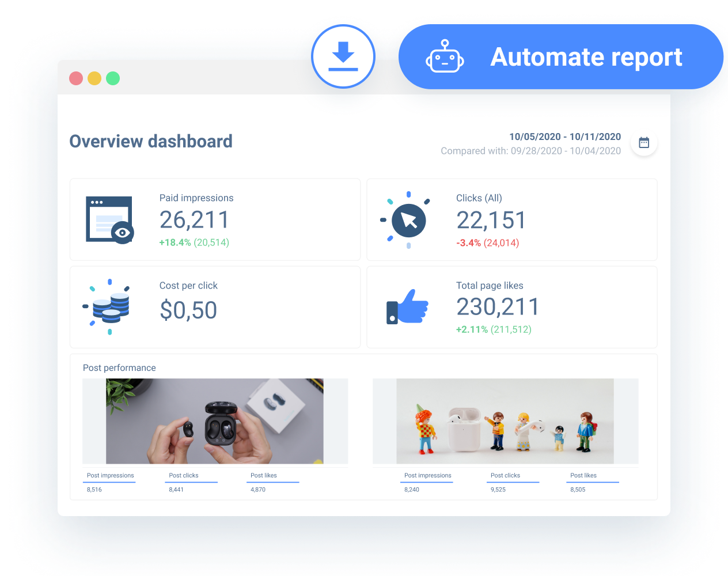Select the Clicks cursor icon
The width and height of the screenshot is (728, 576).
[407, 219]
